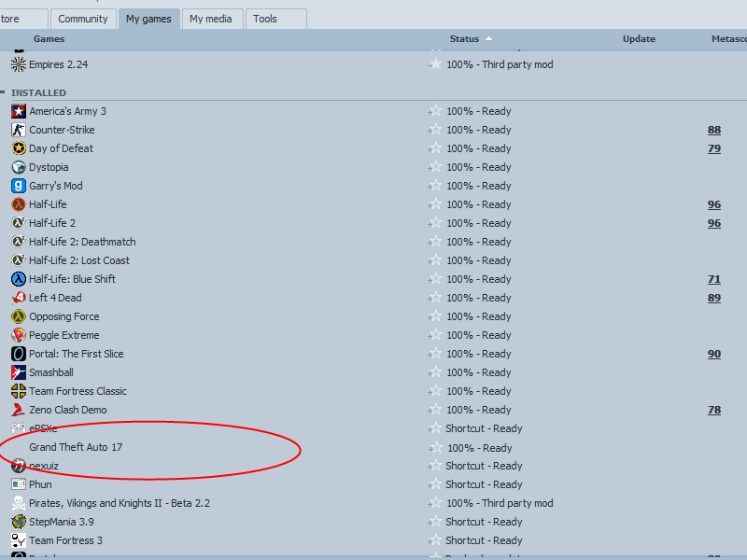Click the Counter-Strike game icon
747x560 pixels.
[x=19, y=130]
